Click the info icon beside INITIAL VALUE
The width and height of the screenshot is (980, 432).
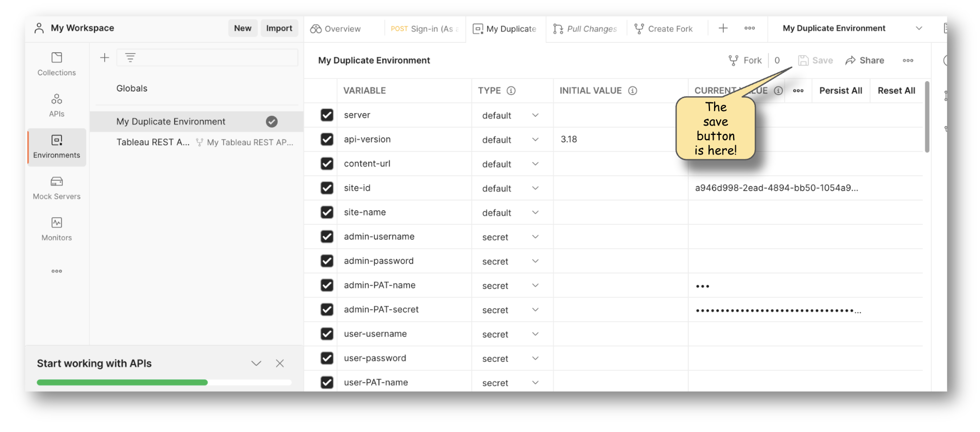pos(633,90)
